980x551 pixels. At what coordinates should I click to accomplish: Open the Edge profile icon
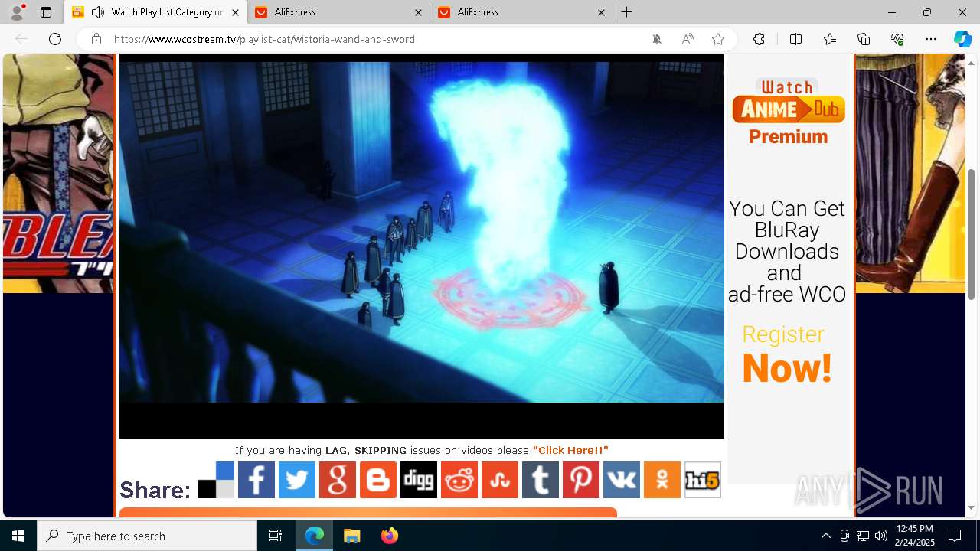pos(17,12)
